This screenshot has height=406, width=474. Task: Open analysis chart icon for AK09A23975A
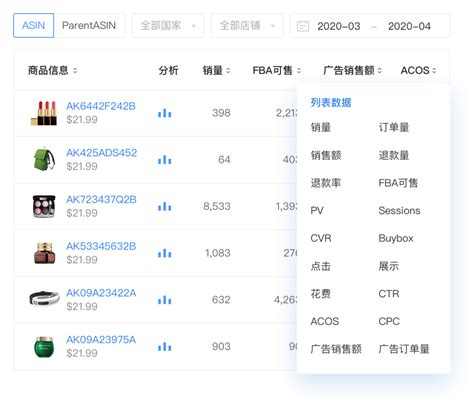click(x=165, y=347)
